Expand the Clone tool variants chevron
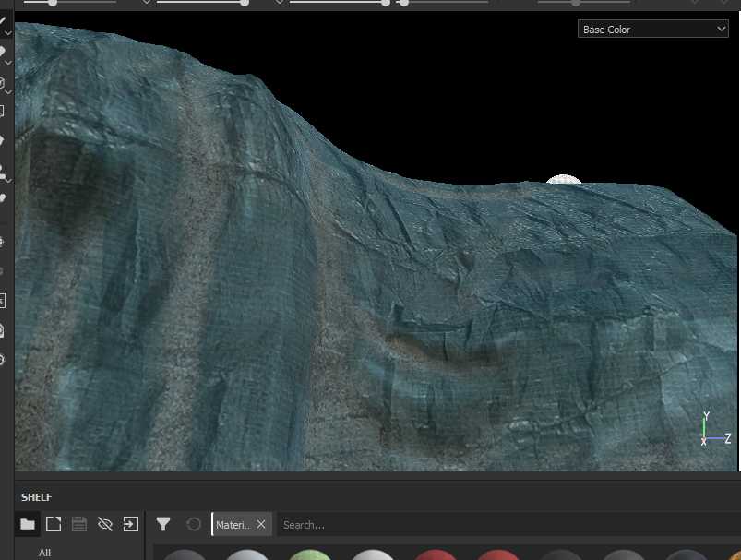 (x=8, y=181)
